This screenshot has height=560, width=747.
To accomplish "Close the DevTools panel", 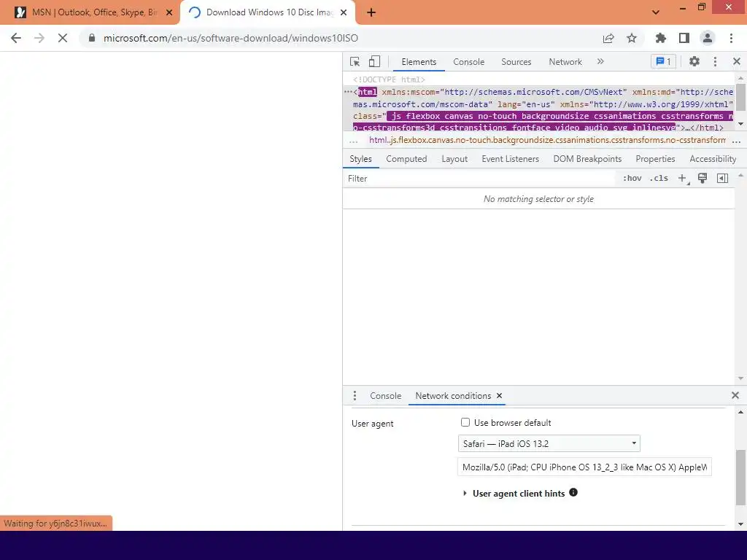I will pos(737,61).
